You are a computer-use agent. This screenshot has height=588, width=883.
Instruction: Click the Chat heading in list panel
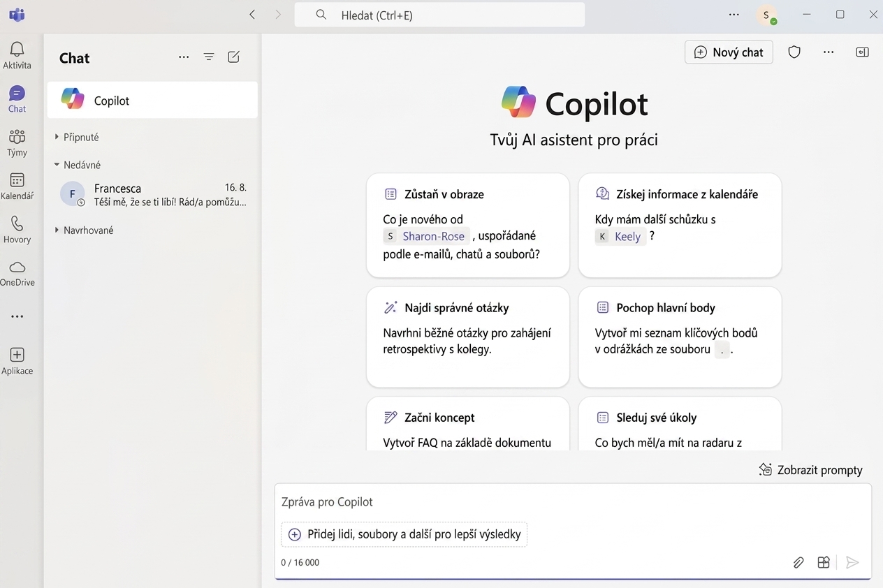74,58
